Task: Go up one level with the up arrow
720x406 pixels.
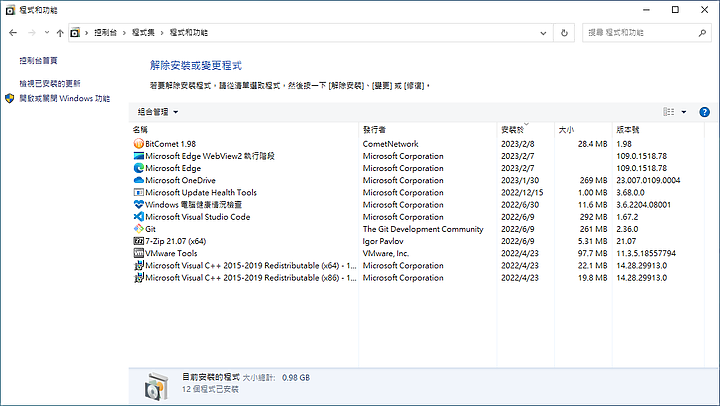Action: (60, 33)
